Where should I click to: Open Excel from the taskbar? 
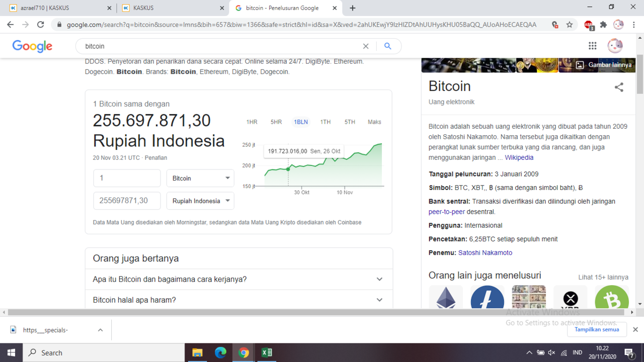pos(266,352)
